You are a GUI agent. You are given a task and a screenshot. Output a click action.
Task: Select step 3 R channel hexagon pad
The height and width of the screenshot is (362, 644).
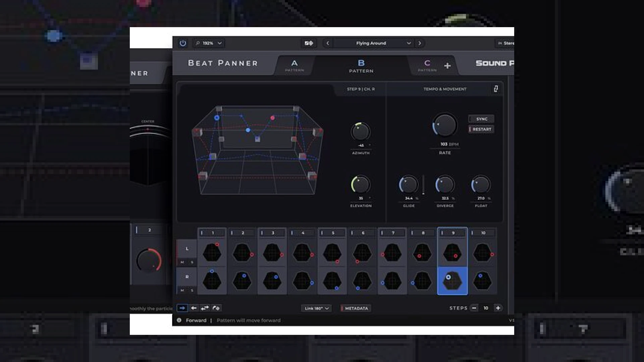[272, 281]
